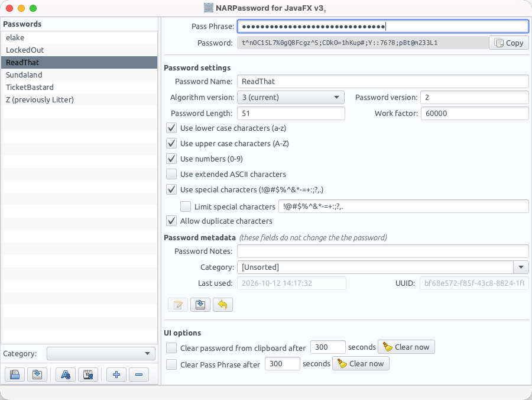Select LockedOut in the Passwords list
Viewport: 532px width, 400px height.
pyautogui.click(x=79, y=50)
